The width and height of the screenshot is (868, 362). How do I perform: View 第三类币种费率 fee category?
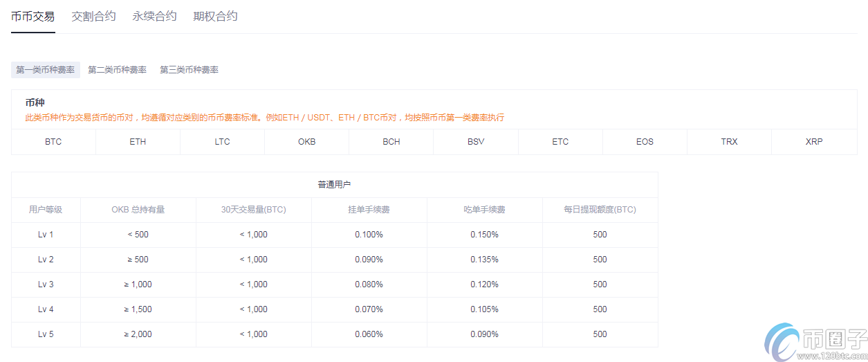(x=189, y=70)
